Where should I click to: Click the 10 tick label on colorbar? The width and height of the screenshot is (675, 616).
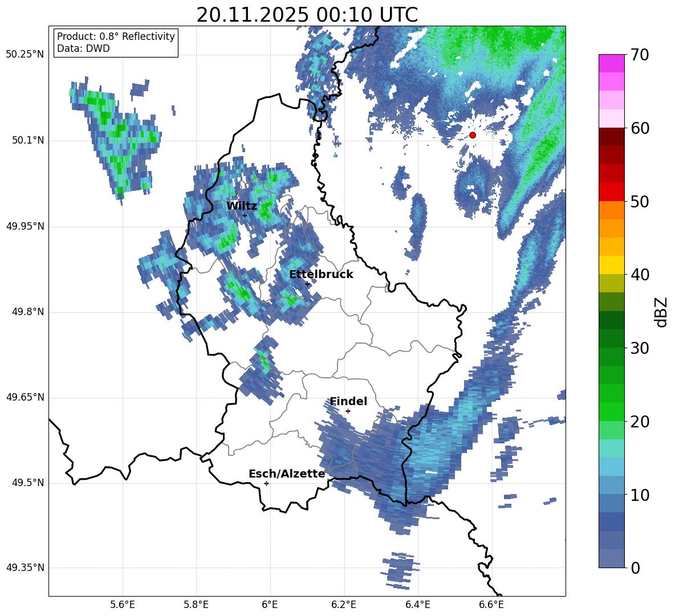coord(640,495)
